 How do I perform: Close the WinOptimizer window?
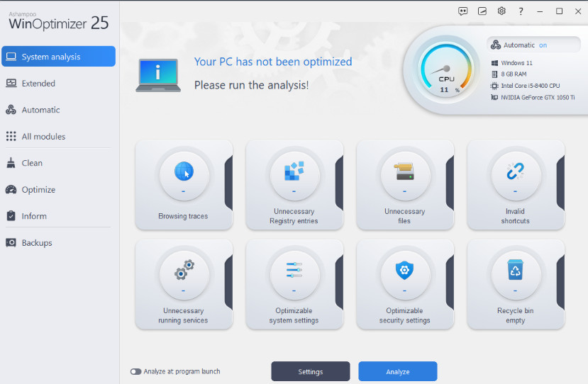click(x=578, y=11)
